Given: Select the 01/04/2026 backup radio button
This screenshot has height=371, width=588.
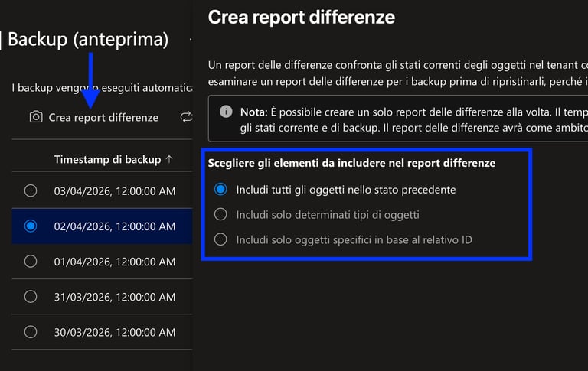Looking at the screenshot, I should pos(31,261).
